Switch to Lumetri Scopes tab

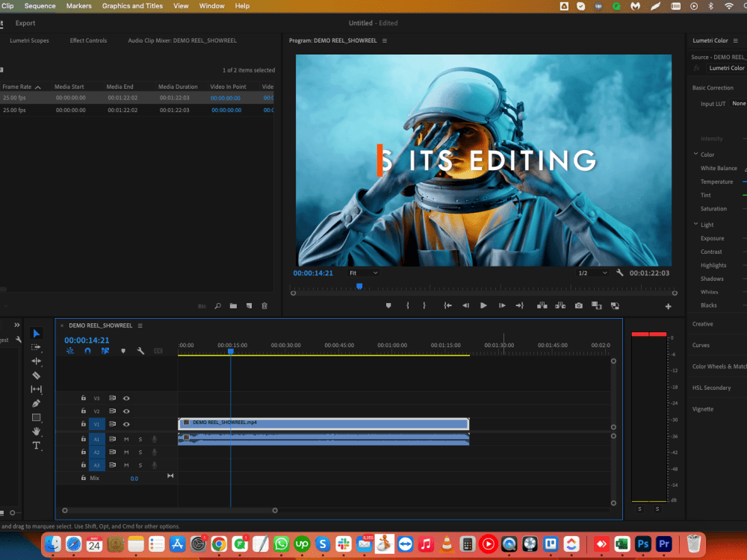[30, 40]
